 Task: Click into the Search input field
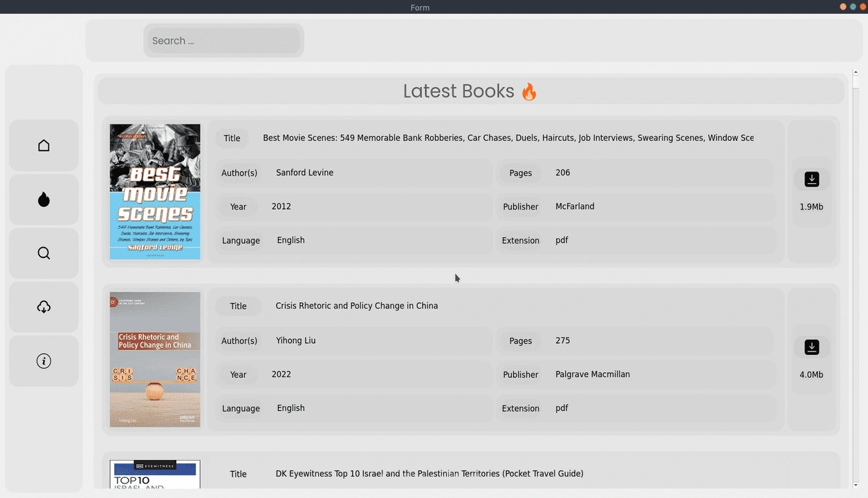[223, 41]
